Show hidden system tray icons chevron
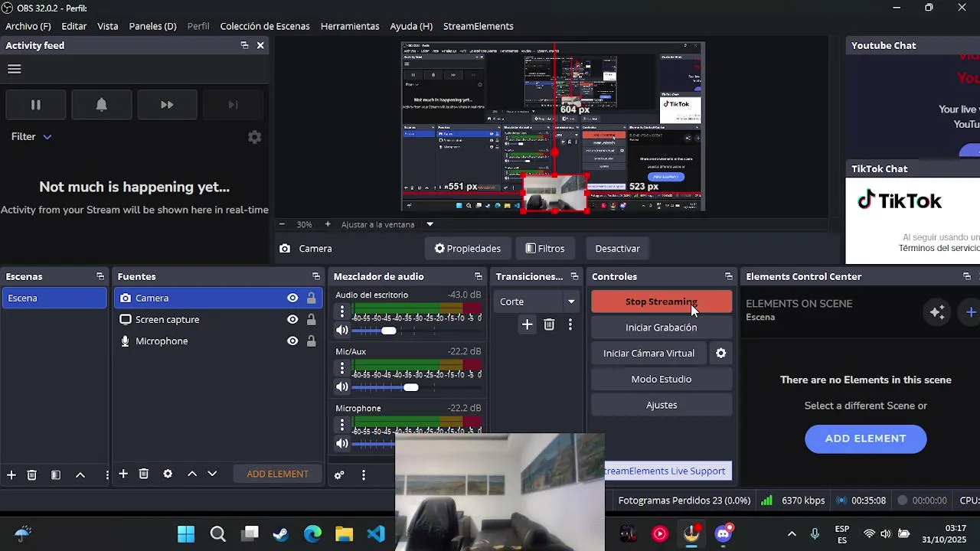 pos(792,533)
